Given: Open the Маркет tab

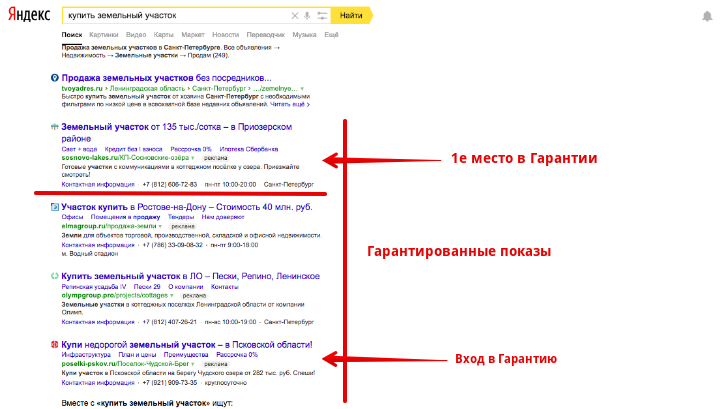Looking at the screenshot, I should pos(193,35).
